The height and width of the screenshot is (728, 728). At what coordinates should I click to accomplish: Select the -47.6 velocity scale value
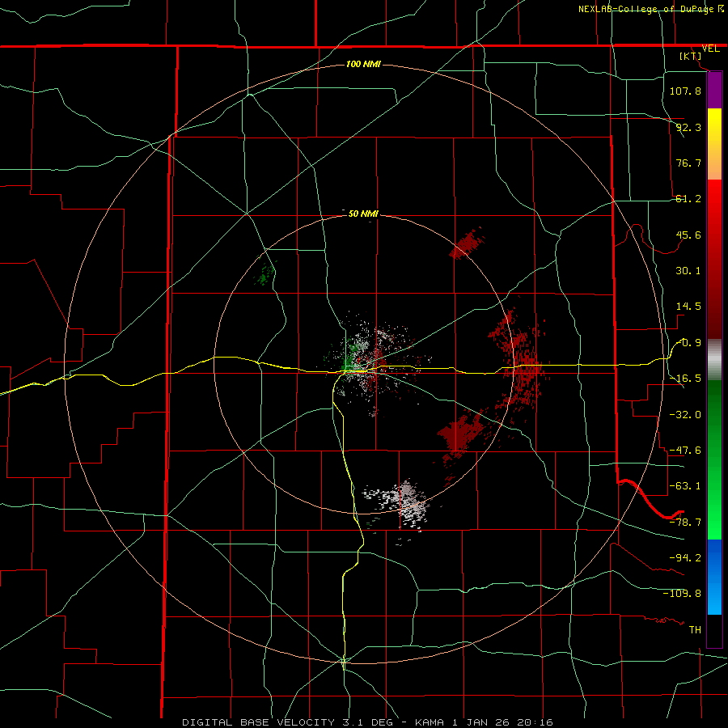click(685, 451)
